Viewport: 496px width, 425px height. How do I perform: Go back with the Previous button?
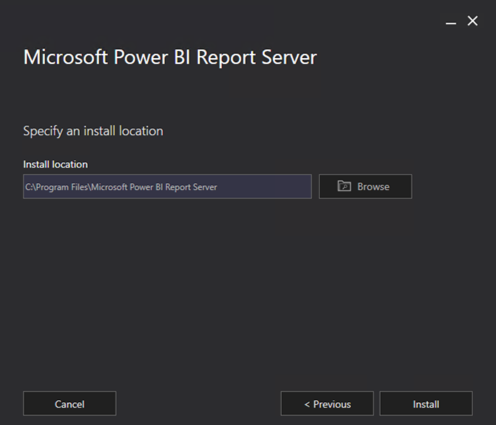click(327, 404)
